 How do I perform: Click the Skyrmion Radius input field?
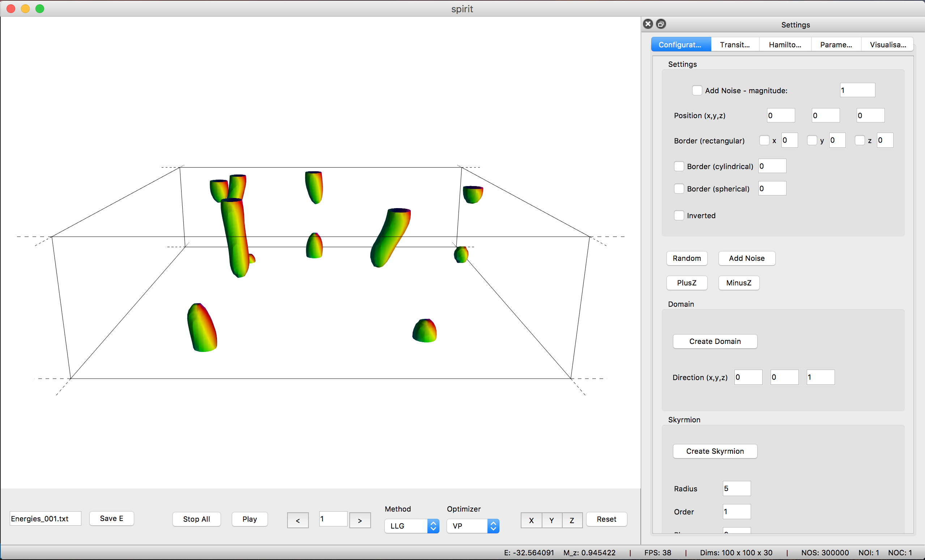click(x=736, y=488)
